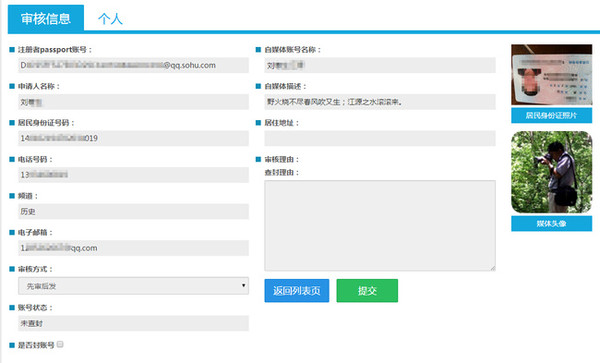600x363 pixels.
Task: Click the 居民身份证照片 button
Action: (x=551, y=115)
